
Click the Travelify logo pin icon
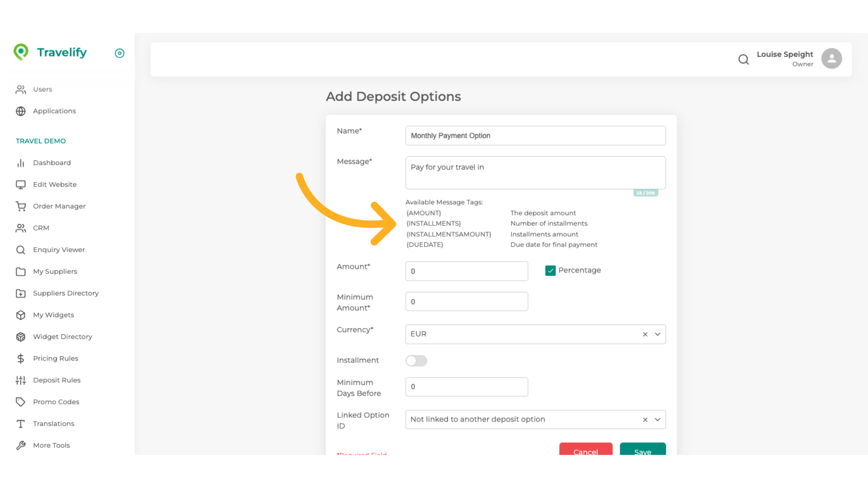tap(21, 52)
